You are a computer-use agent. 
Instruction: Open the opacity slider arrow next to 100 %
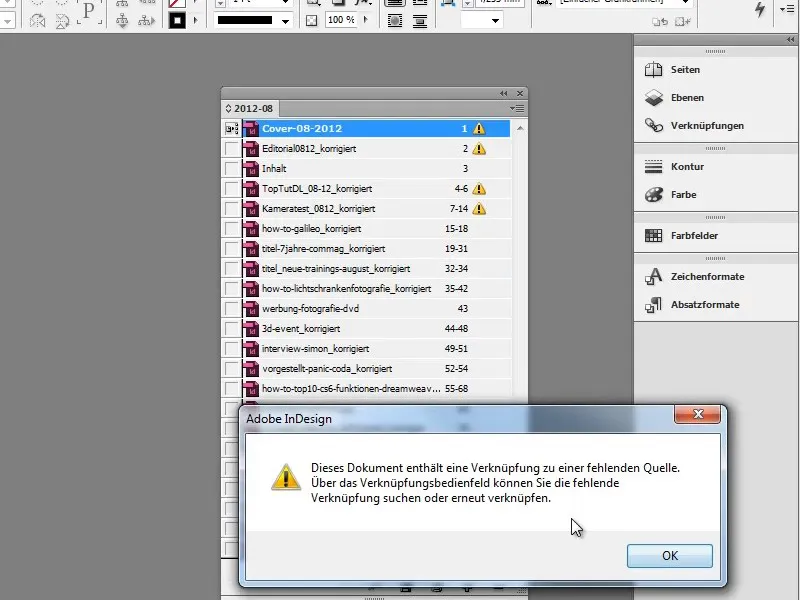coord(365,20)
